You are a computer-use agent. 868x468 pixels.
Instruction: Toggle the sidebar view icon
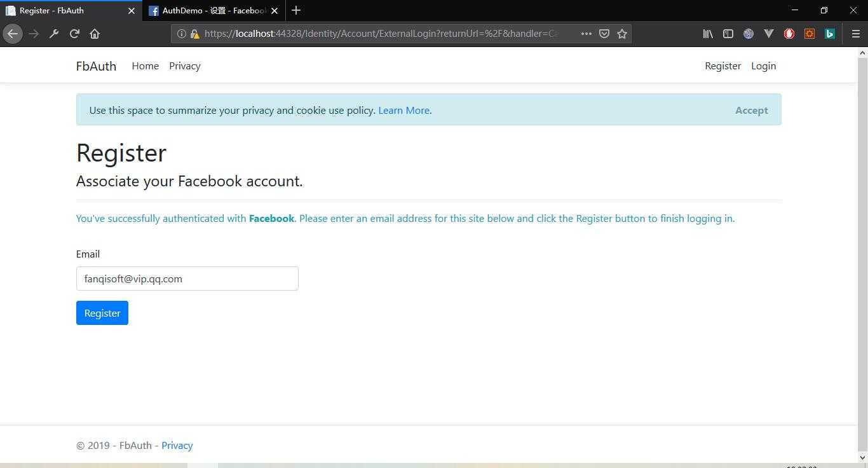[x=728, y=34]
